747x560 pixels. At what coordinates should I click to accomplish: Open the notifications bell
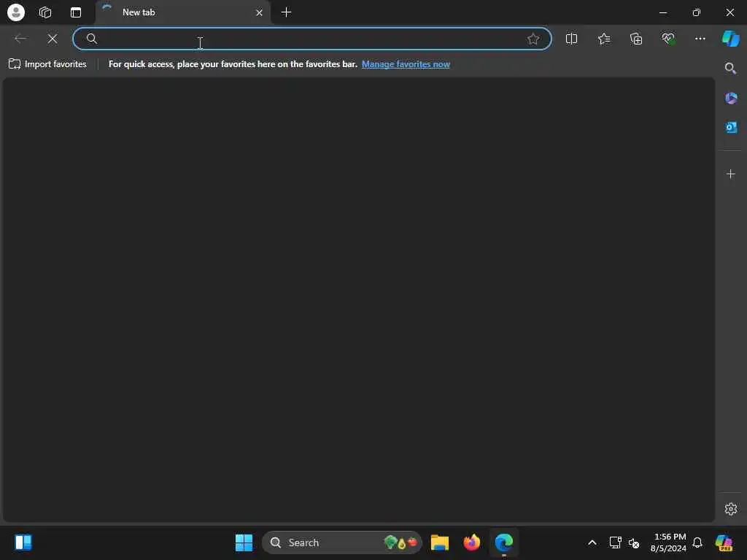[697, 542]
